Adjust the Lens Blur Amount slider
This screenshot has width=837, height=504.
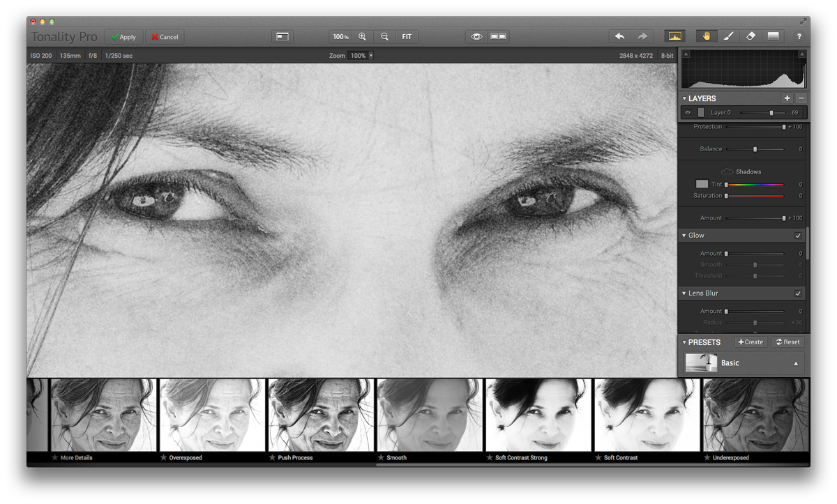755,312
